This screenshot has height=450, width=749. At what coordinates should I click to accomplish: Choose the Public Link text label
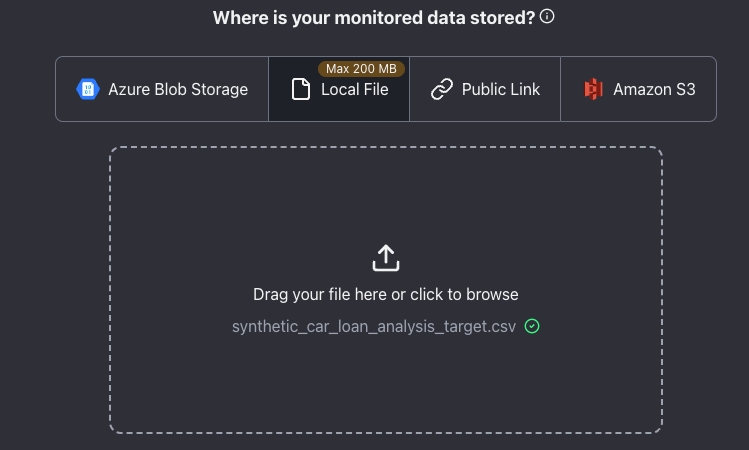tap(500, 89)
